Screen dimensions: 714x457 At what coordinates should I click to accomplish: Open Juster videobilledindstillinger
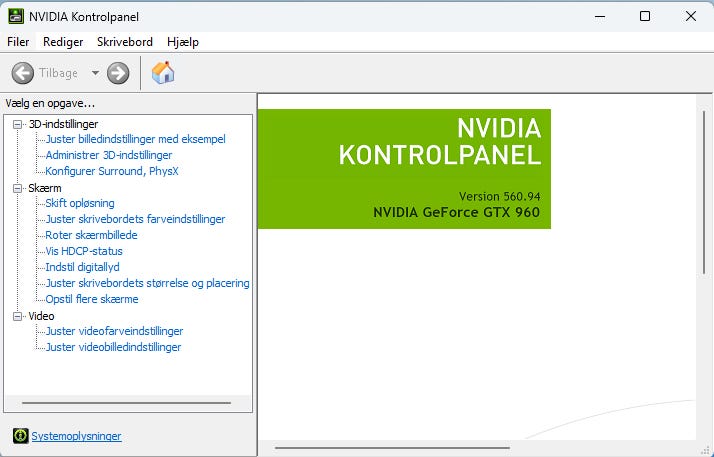(113, 347)
